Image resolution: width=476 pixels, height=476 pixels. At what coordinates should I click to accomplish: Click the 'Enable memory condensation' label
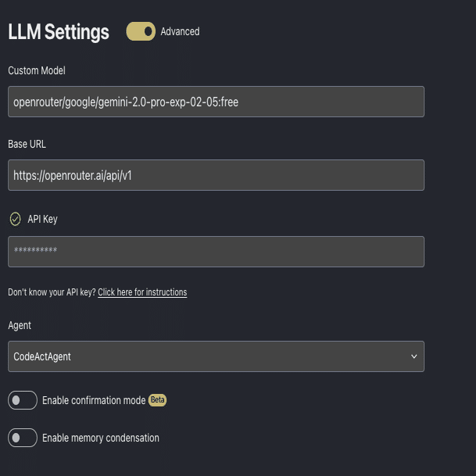(x=101, y=438)
